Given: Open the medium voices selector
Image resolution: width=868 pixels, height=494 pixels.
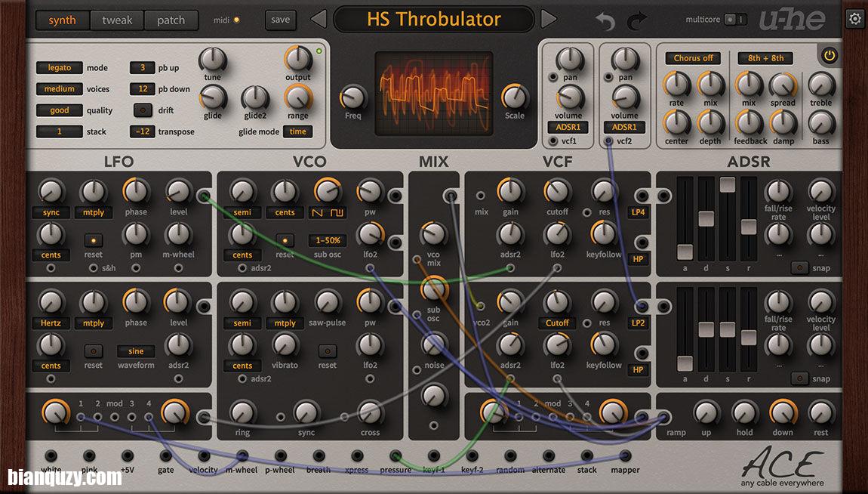Looking at the screenshot, I should point(59,88).
